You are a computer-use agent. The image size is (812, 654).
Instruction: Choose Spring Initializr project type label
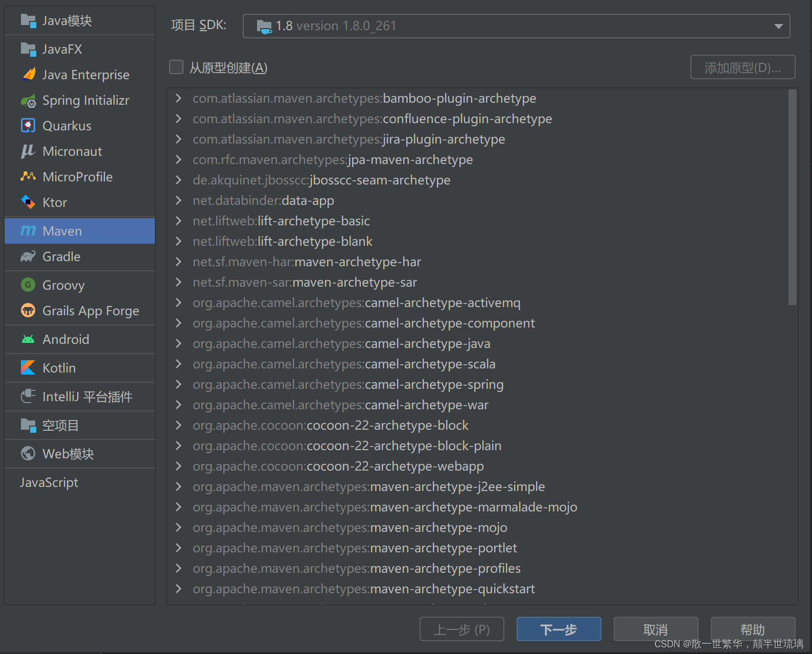[86, 101]
